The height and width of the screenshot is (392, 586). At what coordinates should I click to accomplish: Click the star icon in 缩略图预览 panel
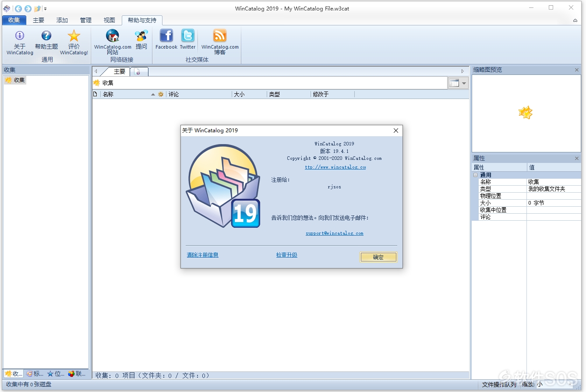[x=526, y=113]
